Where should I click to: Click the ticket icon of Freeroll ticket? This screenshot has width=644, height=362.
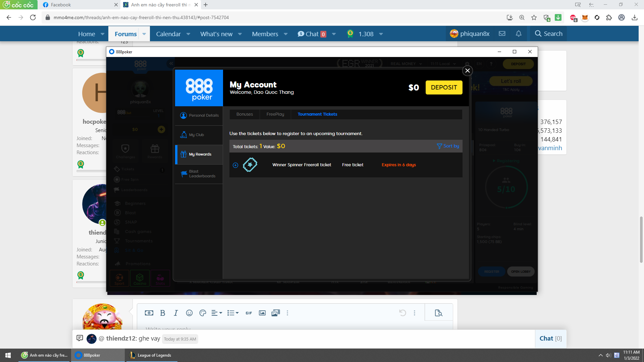click(250, 165)
